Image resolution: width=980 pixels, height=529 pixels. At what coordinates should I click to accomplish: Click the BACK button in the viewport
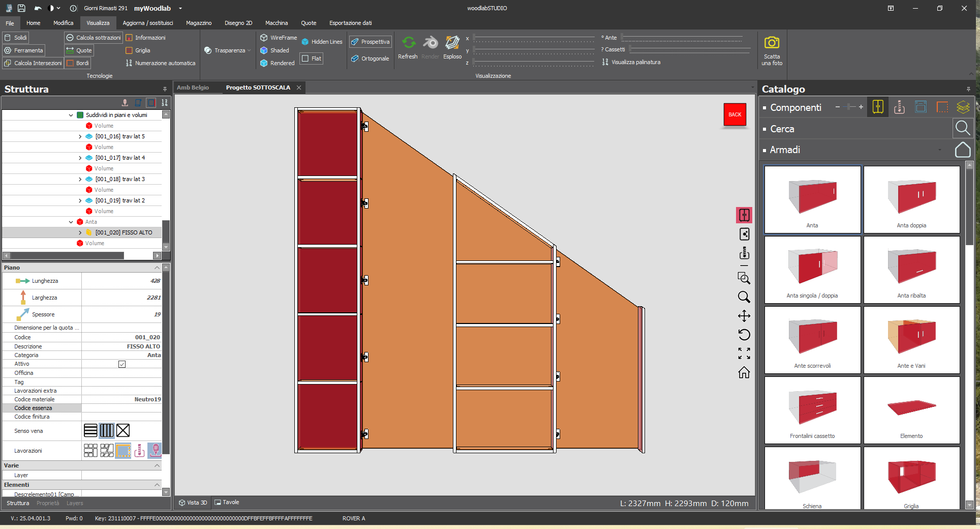tap(735, 114)
